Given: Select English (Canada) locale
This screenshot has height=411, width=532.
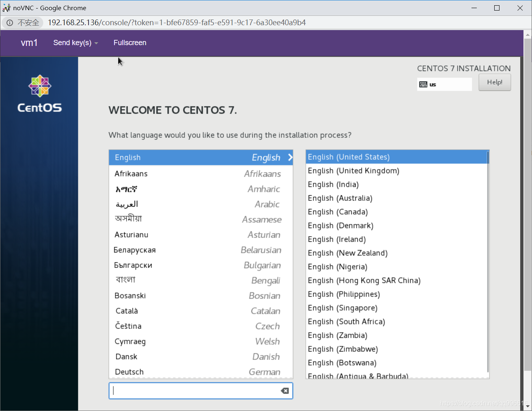Looking at the screenshot, I should coord(396,212).
